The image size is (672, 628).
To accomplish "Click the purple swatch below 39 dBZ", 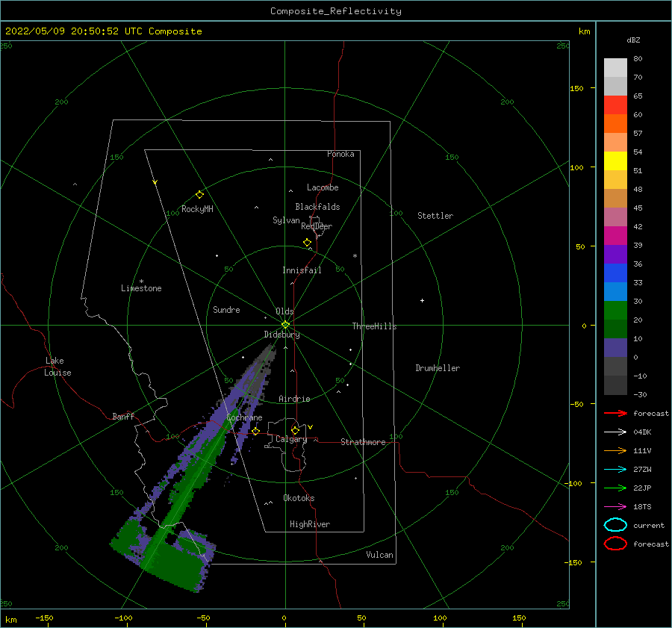I will click(615, 254).
